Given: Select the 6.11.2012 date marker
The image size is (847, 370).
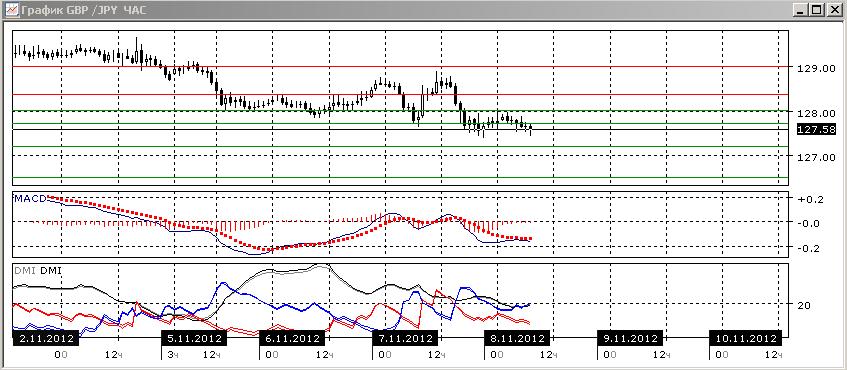Looking at the screenshot, I should point(293,339).
